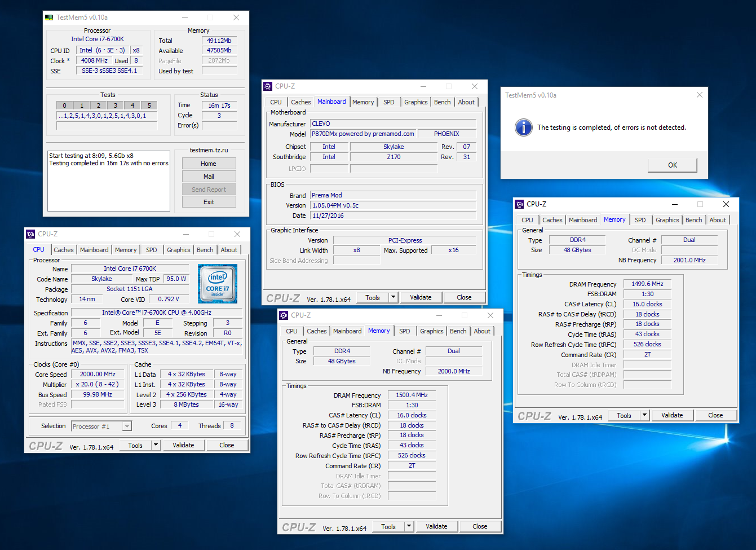Click the BIOS version 1.05.04PM v0.5c
Screen dimensions: 756x550
pyautogui.click(x=394, y=205)
